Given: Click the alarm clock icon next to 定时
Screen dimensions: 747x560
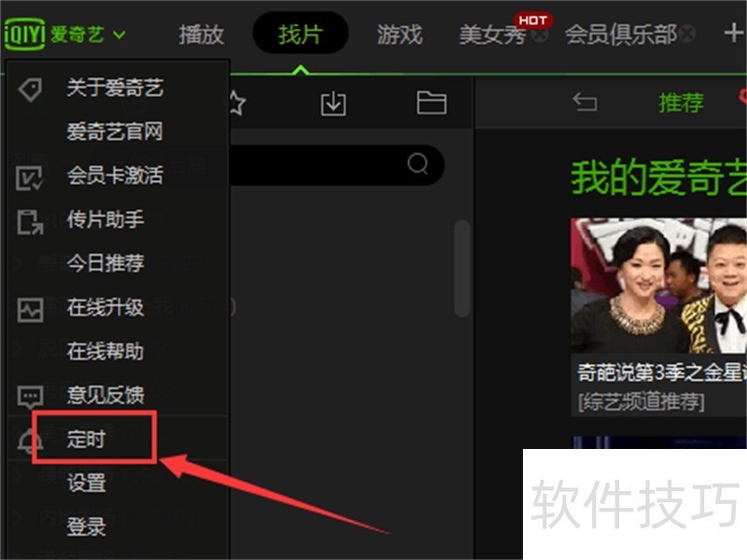Looking at the screenshot, I should pos(28,440).
